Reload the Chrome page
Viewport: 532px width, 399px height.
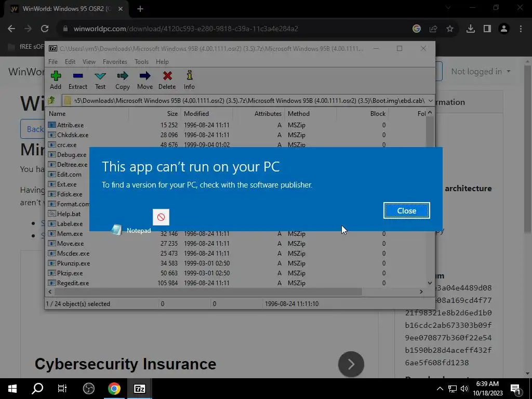click(x=45, y=29)
